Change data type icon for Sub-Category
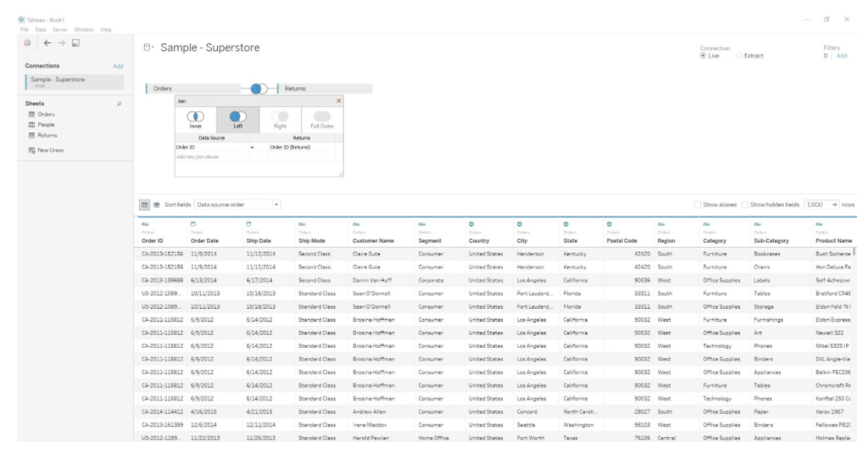Screen dimensions: 868x459 point(757,224)
